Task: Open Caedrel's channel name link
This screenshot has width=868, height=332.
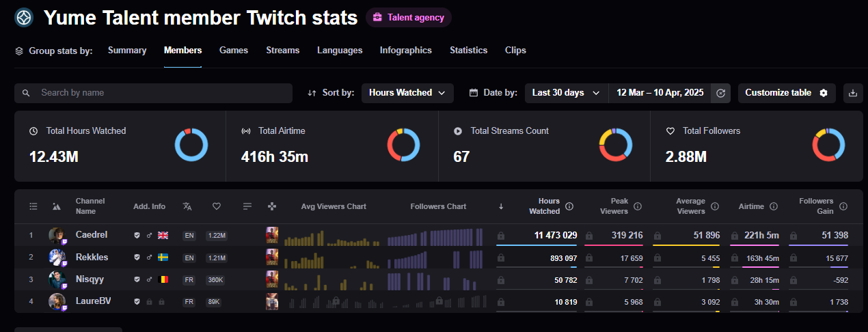Action: (92, 235)
